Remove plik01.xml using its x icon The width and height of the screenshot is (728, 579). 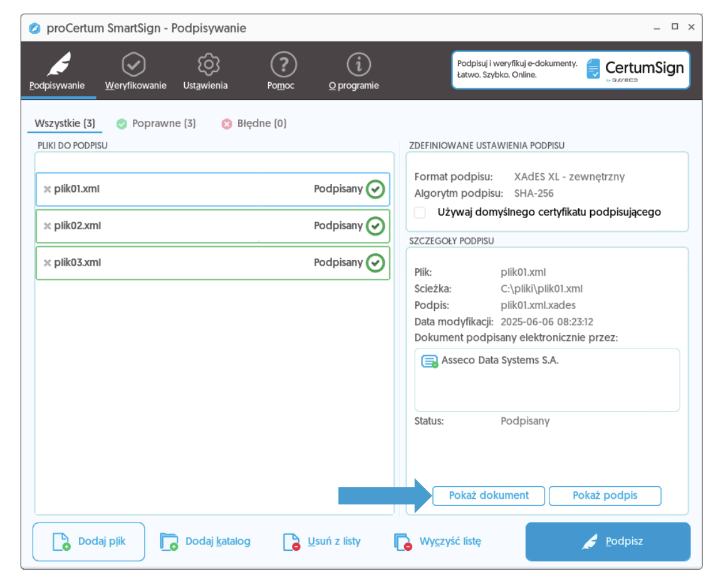point(47,189)
